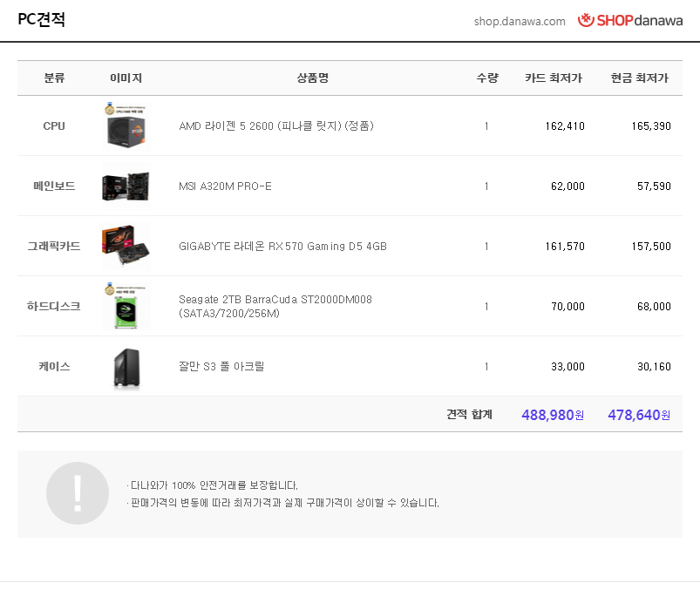
Task: Click the PC견적 page title
Action: coord(41,20)
